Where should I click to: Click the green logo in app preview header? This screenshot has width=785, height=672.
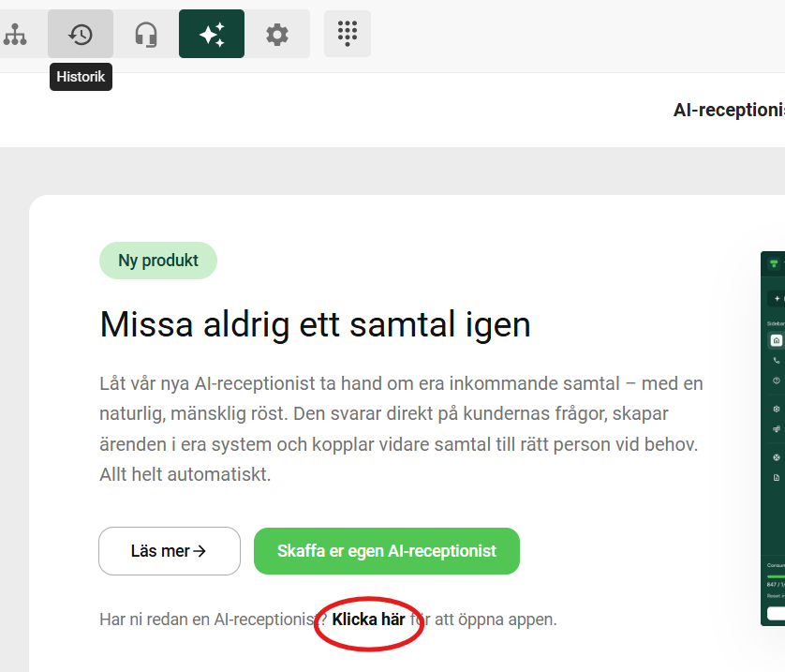tap(774, 263)
